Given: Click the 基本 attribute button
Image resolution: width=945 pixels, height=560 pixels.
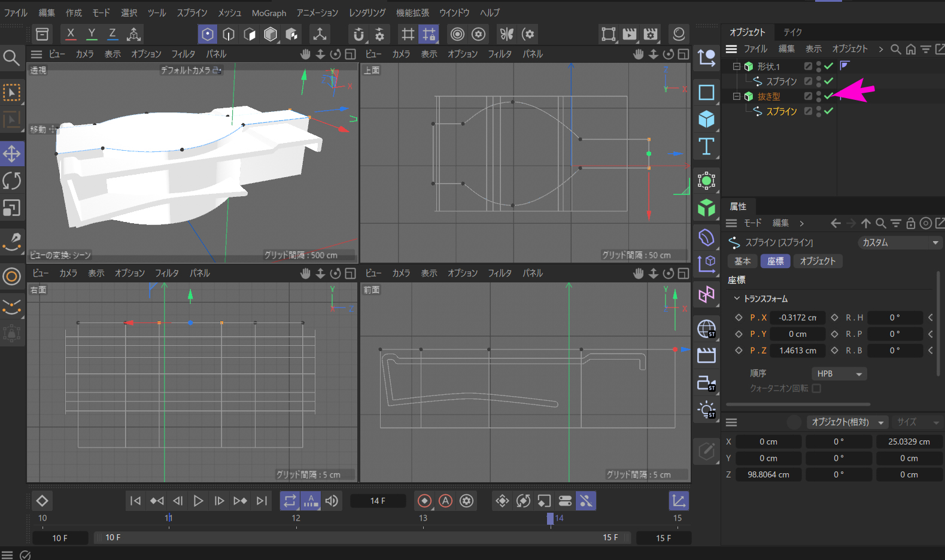Looking at the screenshot, I should pos(742,261).
